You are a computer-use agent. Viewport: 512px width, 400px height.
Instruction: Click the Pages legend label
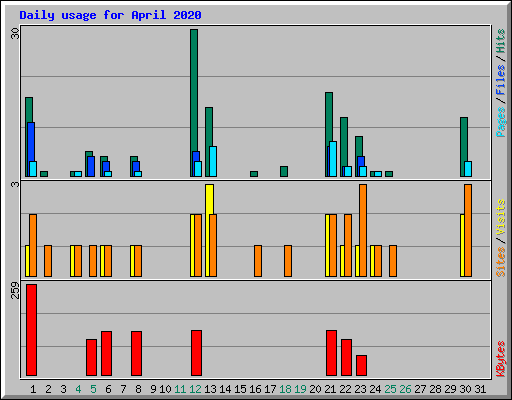[500, 122]
